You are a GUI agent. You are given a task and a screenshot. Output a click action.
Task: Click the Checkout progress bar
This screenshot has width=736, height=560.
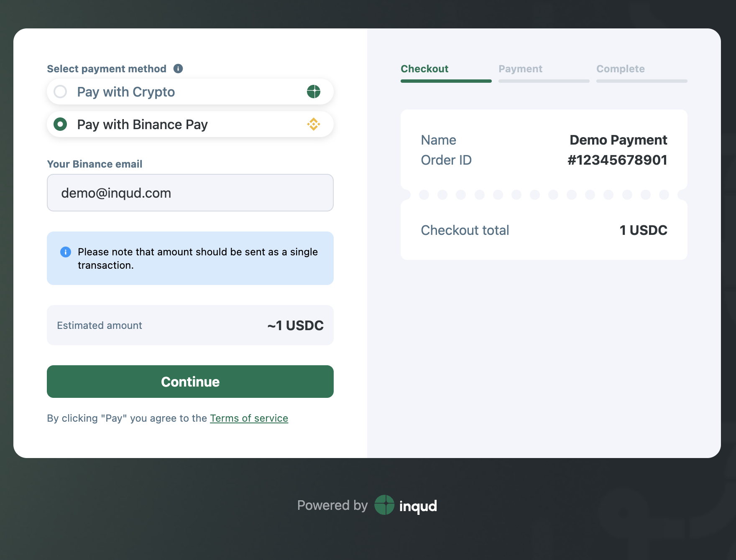446,81
